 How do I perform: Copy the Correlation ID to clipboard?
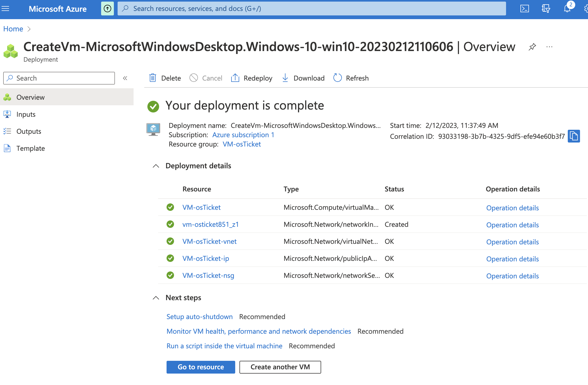(x=574, y=136)
